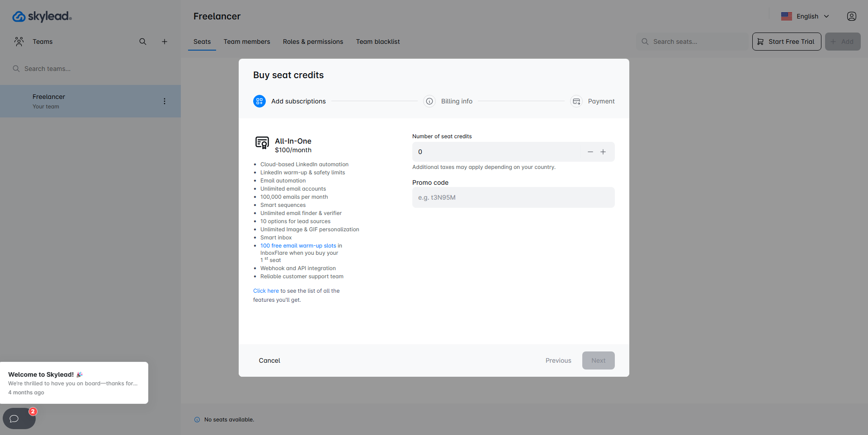868x435 pixels.
Task: Click the Add subscriptions step icon
Action: 259,101
